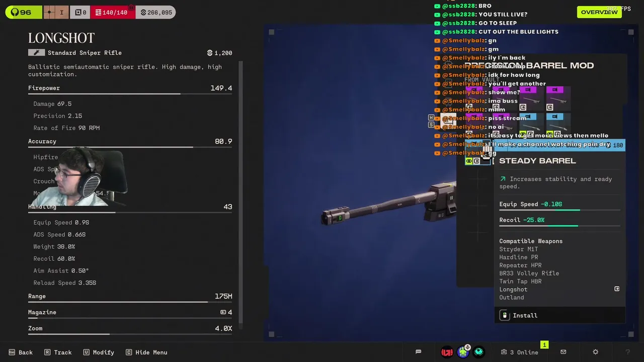Viewport: 644px width, 362px height.
Task: Click Stryder M1T in Compatible Weapons
Action: 519,249
